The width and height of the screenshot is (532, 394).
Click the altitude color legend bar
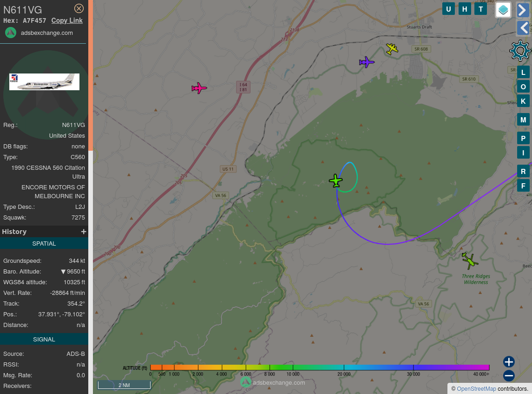pyautogui.click(x=320, y=367)
